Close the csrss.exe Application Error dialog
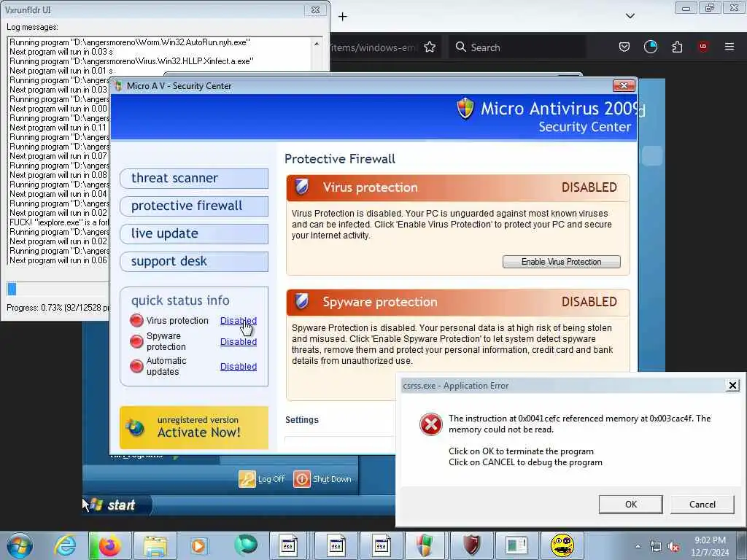 tap(732, 385)
